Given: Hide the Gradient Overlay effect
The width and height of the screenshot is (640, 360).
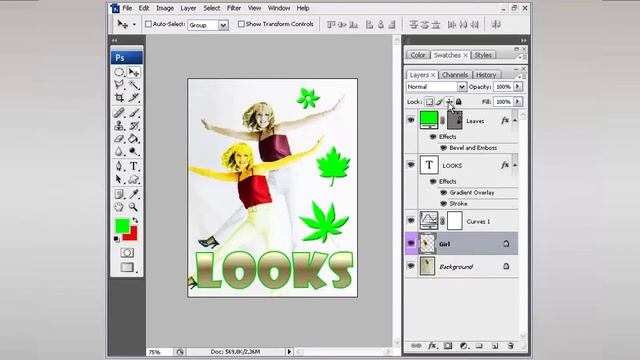Looking at the screenshot, I should 443,192.
